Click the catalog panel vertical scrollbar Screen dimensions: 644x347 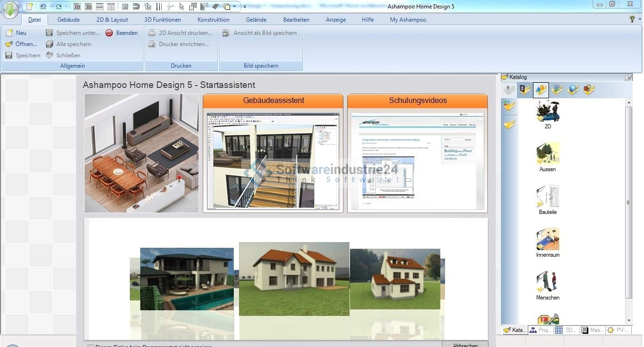(628, 202)
